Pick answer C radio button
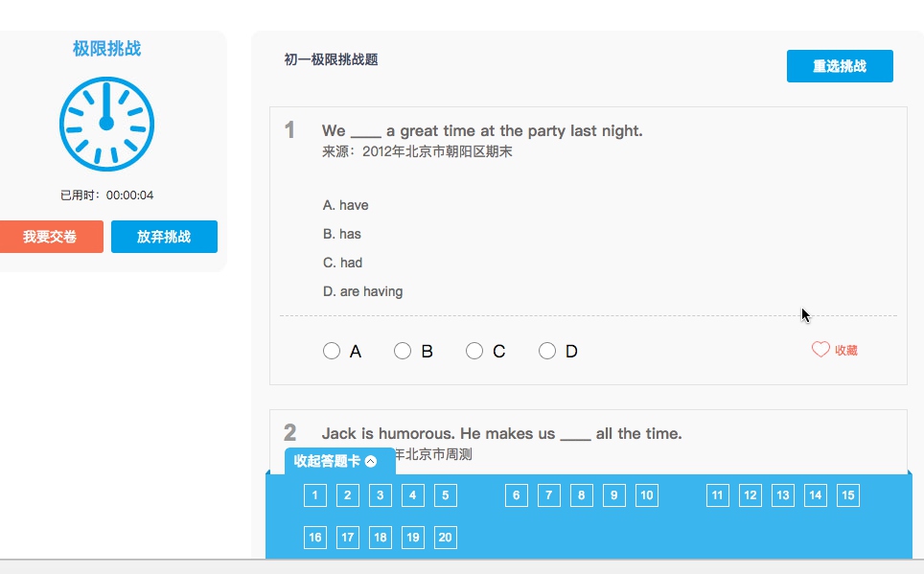 pyautogui.click(x=474, y=351)
